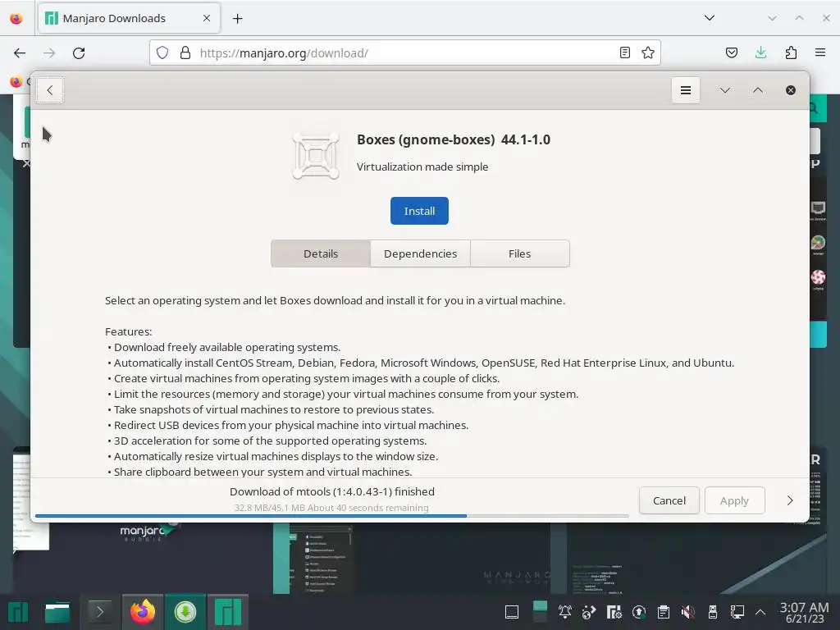Expand transaction details with the right chevron

tap(790, 500)
